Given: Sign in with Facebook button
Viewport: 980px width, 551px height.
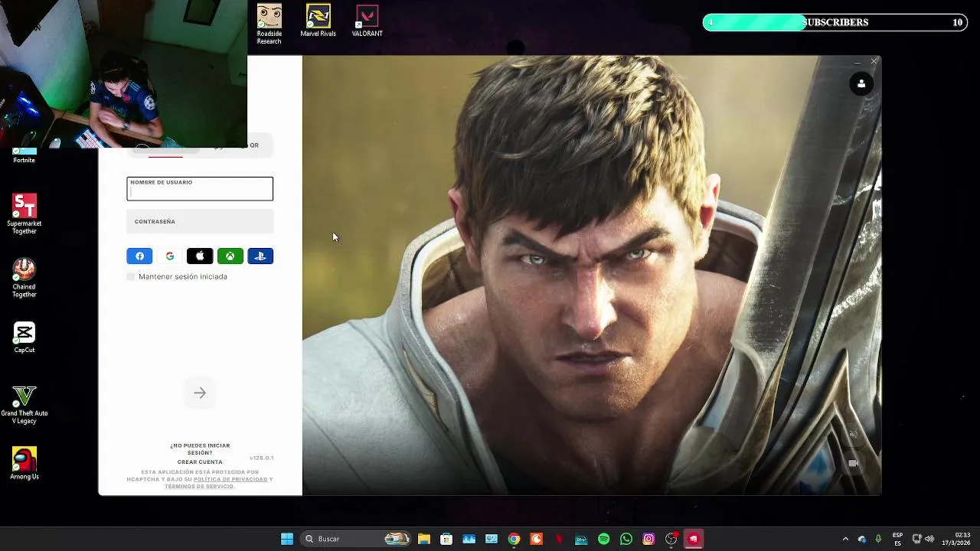Looking at the screenshot, I should coord(139,256).
